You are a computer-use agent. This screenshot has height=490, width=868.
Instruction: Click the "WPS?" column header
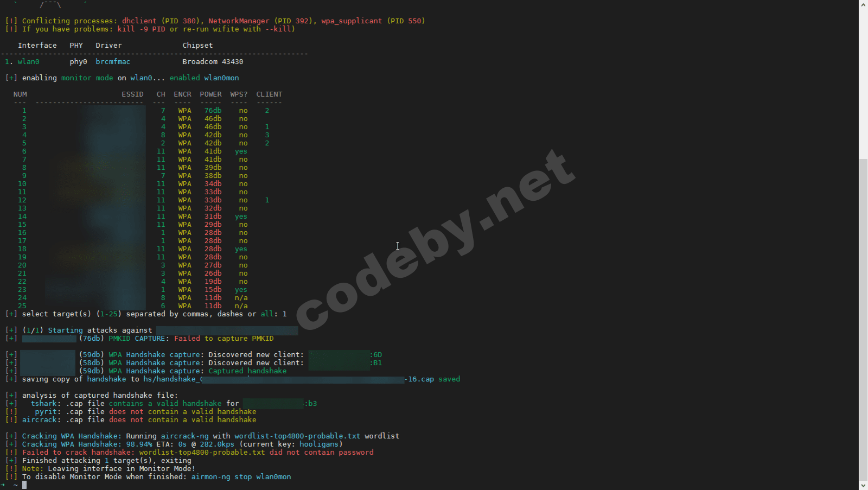(x=239, y=94)
